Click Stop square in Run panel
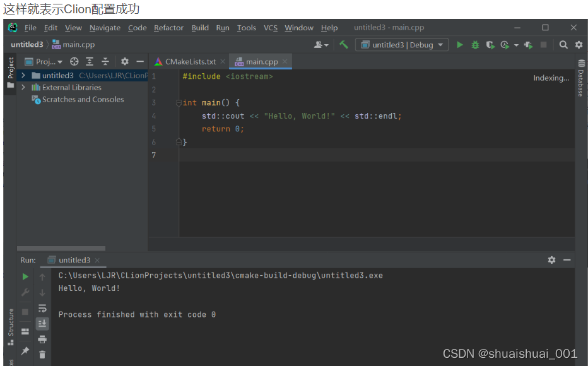The image size is (588, 366). pyautogui.click(x=25, y=312)
